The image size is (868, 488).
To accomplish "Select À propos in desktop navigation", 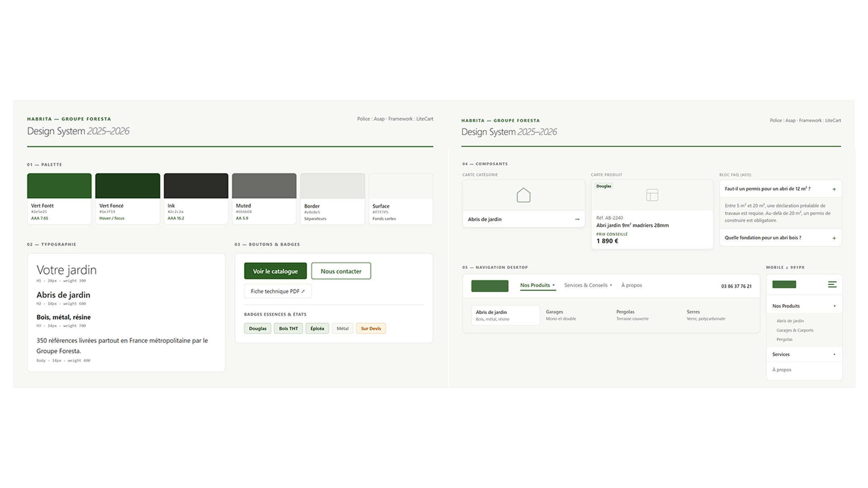I will point(632,285).
